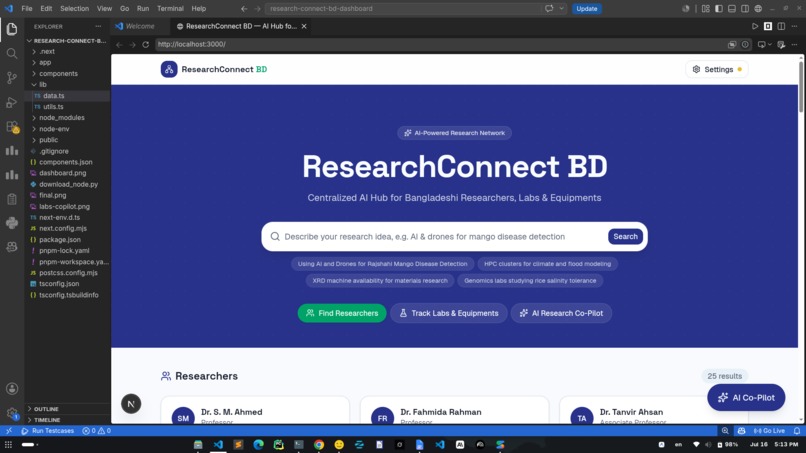
Task: Click Explorer more actions ellipsis
Action: [x=98, y=26]
